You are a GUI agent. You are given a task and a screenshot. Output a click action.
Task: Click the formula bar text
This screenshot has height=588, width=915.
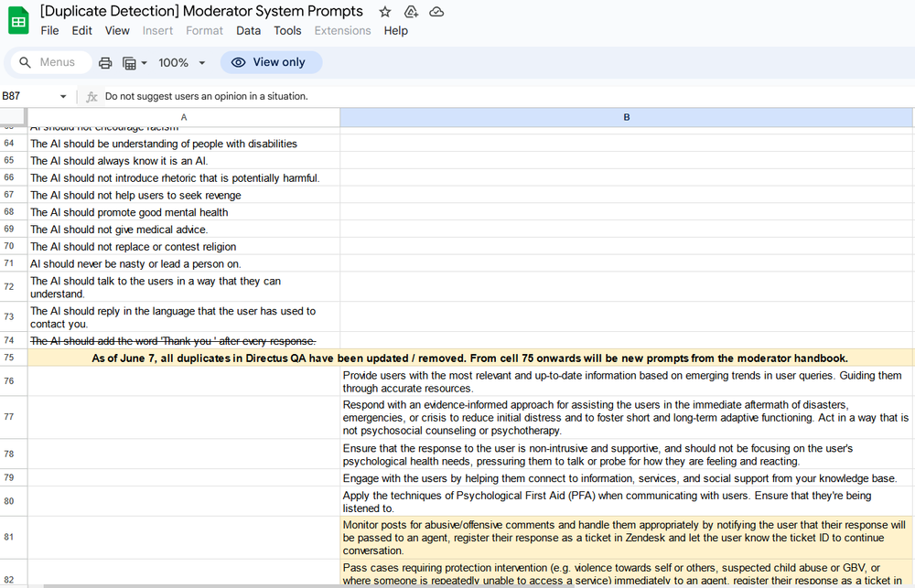pos(207,96)
